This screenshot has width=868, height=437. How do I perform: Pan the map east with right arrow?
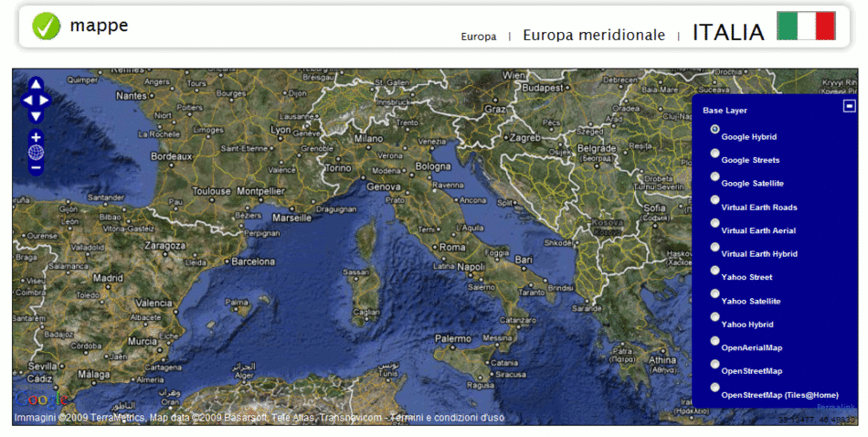tap(44, 101)
